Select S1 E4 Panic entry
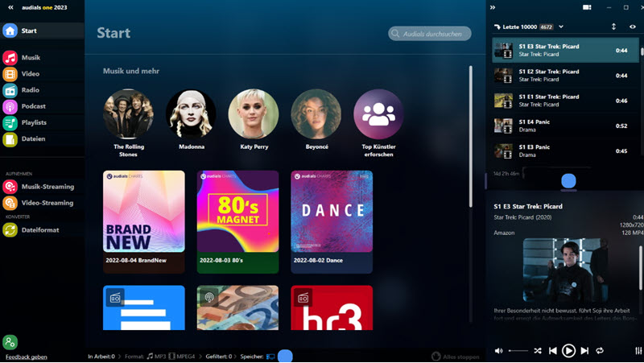 566,126
